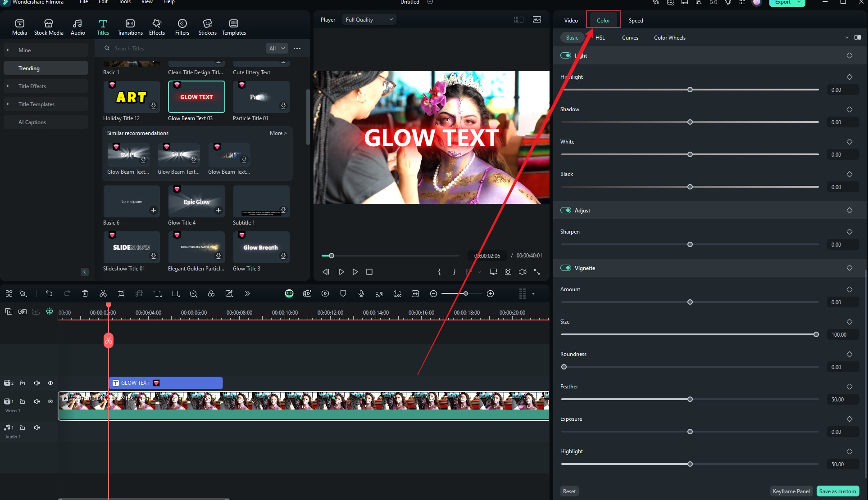The height and width of the screenshot is (500, 868).
Task: Click Reset color adjustments button
Action: (569, 491)
